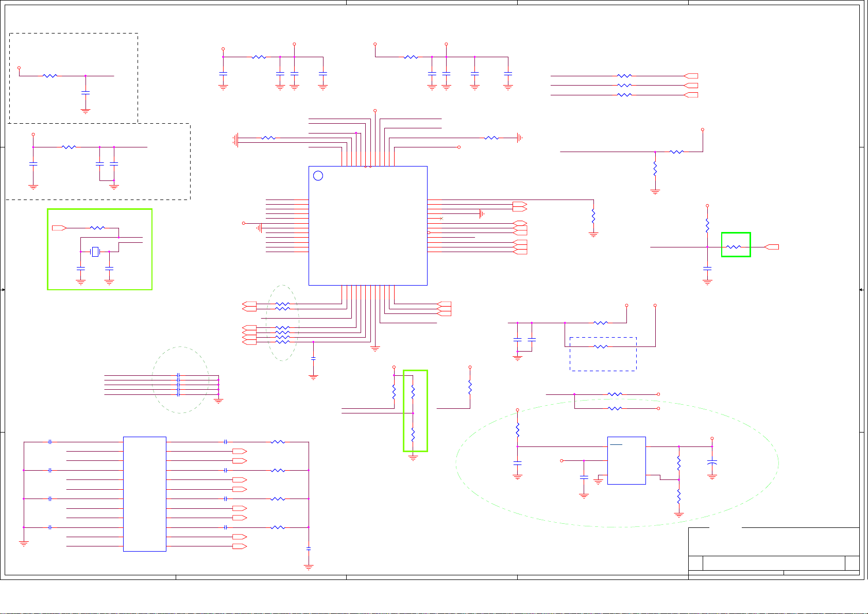Screen dimensions: 868x614
Task: Select the pull-up resistor at left of regulator ellipse
Action: [x=518, y=430]
